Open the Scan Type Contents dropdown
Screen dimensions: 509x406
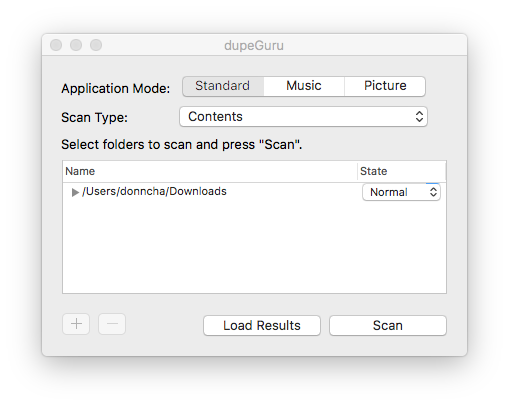[x=303, y=117]
